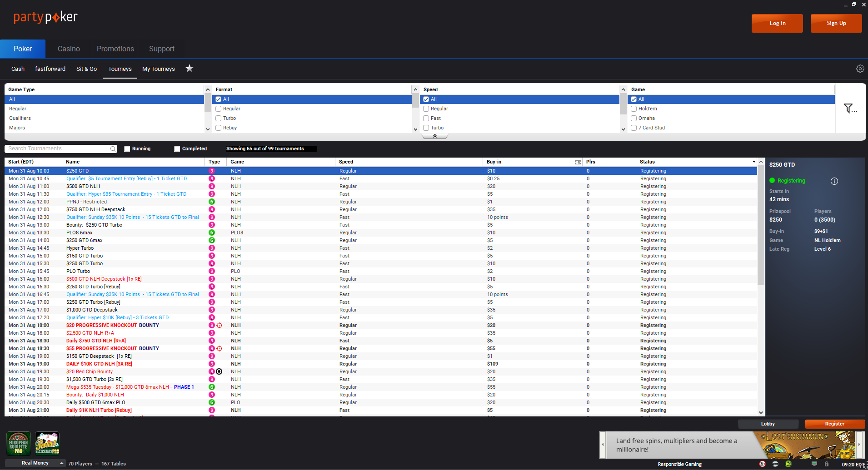Move Format list down with arrow

pyautogui.click(x=415, y=129)
